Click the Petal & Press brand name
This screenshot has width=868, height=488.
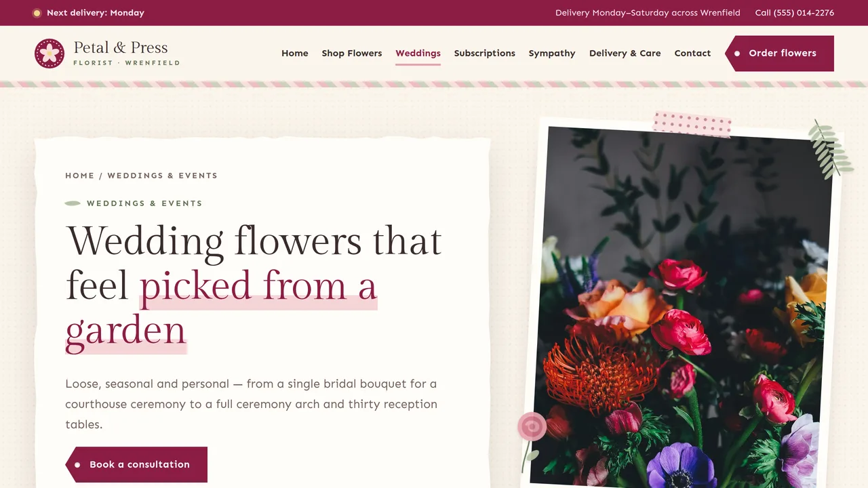121,47
